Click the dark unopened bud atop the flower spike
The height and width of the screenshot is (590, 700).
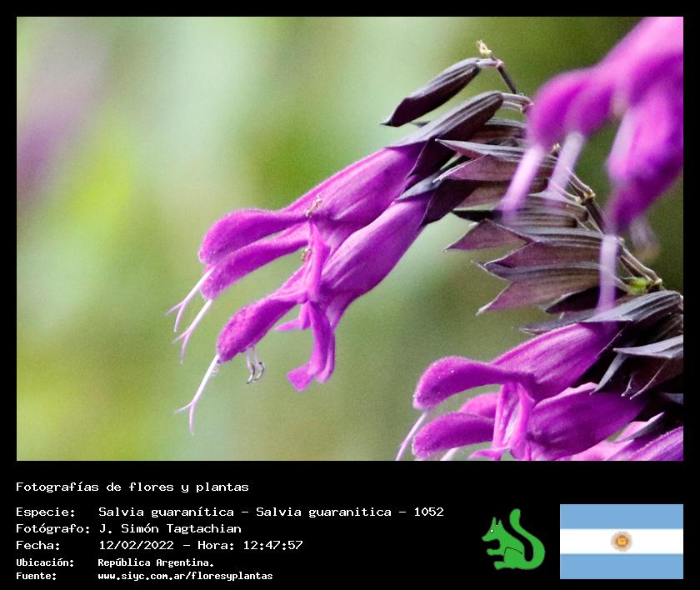[x=433, y=93]
